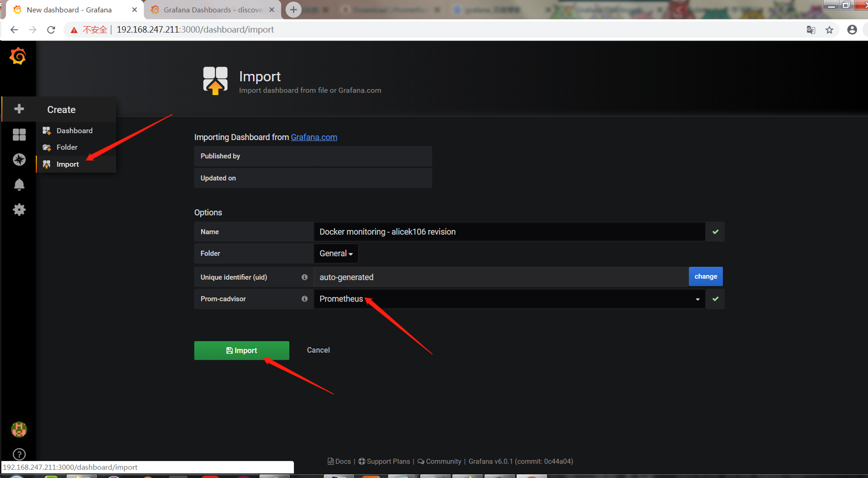Close the New dashboard - Grafana tab
The height and width of the screenshot is (478, 868).
tap(135, 10)
